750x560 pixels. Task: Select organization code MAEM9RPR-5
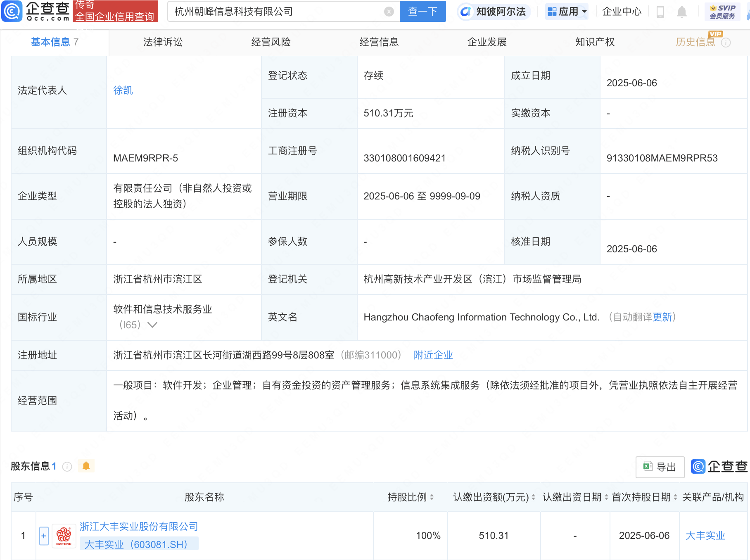145,158
